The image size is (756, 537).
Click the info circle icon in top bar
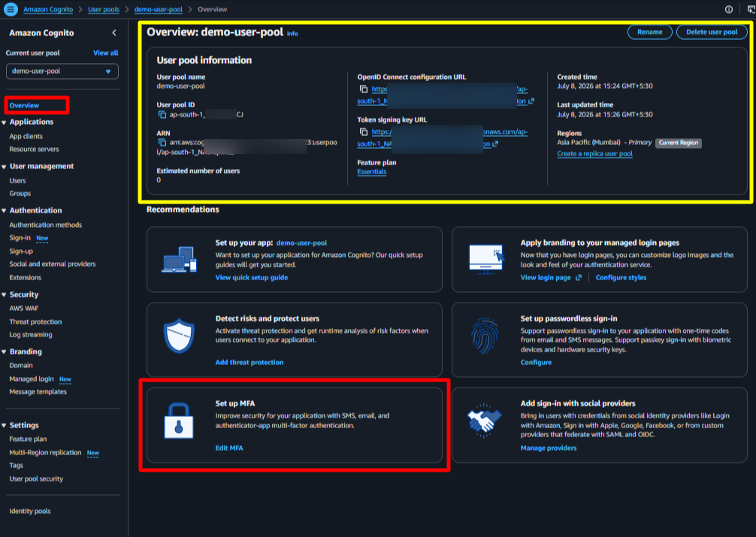(728, 9)
